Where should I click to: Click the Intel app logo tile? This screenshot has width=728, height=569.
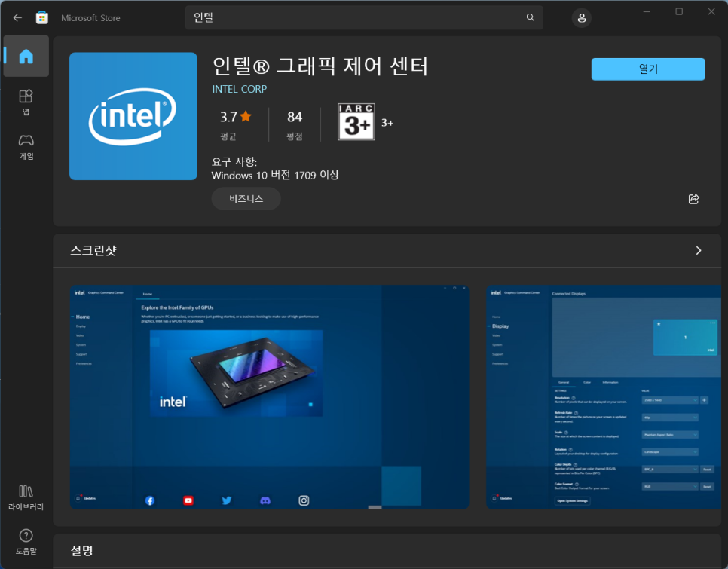click(x=133, y=116)
